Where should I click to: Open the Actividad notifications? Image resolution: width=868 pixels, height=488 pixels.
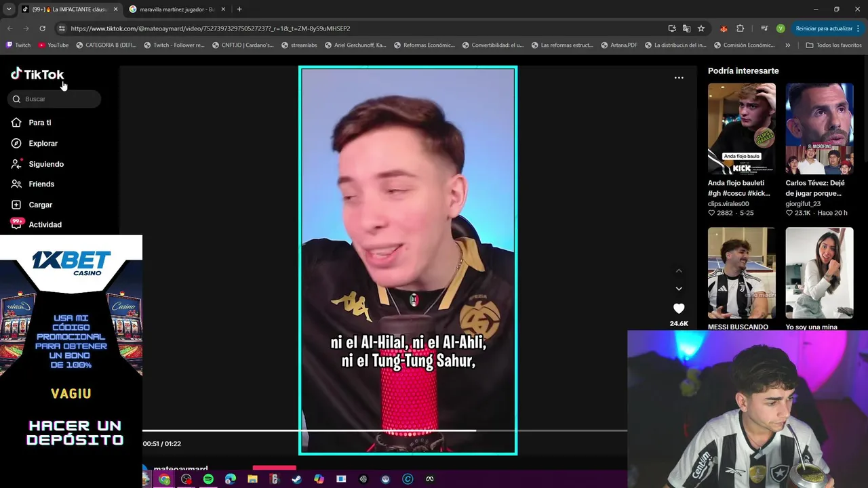coord(36,224)
